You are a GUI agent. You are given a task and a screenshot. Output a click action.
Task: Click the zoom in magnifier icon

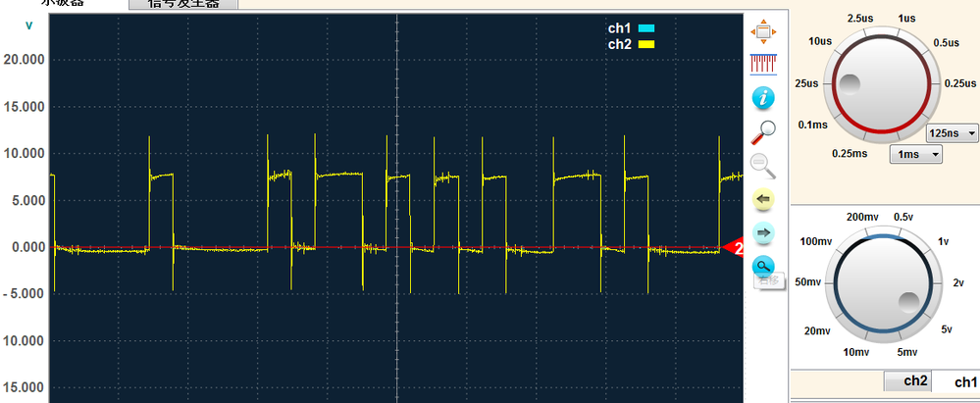pos(763,131)
